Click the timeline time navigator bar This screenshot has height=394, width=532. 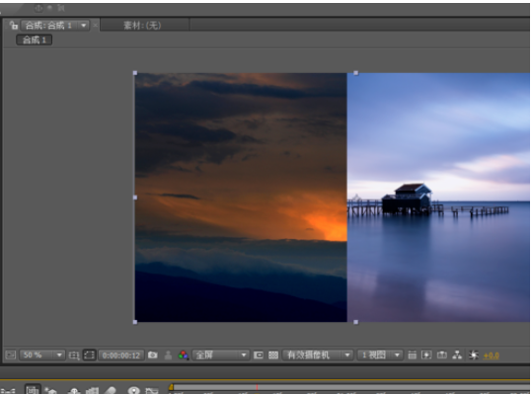[x=351, y=387]
